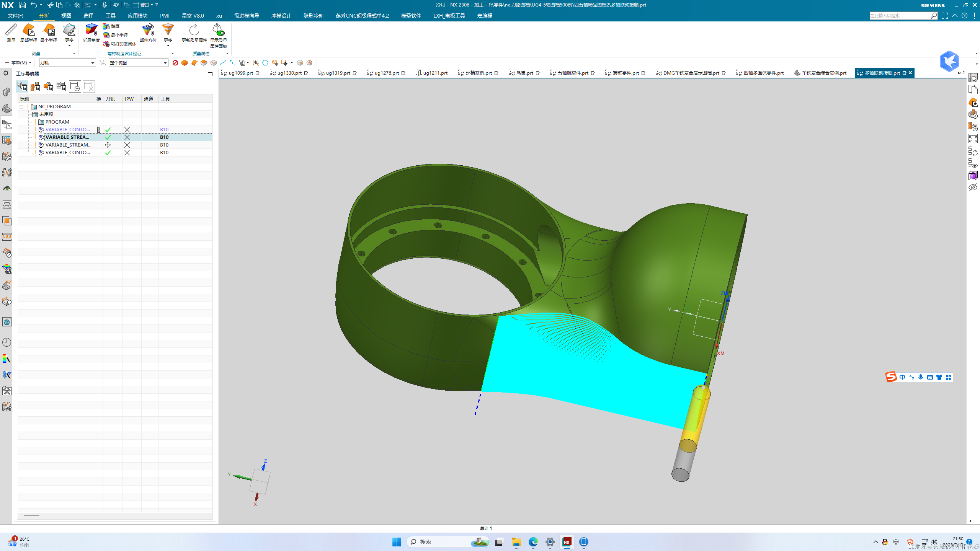Switch to 五轴航空件.prt document tab
Screen dimensions: 980x551
572,73
